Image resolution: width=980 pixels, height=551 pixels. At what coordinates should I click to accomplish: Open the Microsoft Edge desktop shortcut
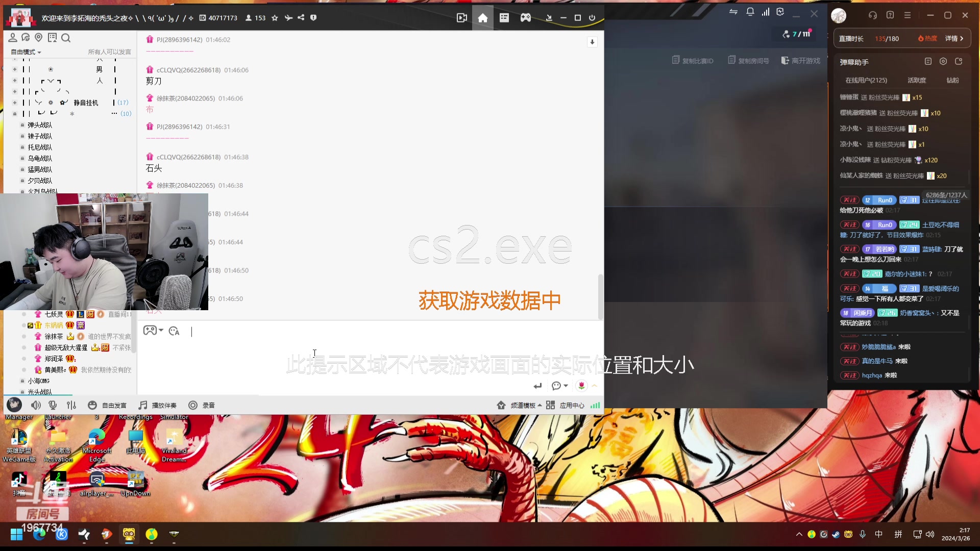point(96,445)
